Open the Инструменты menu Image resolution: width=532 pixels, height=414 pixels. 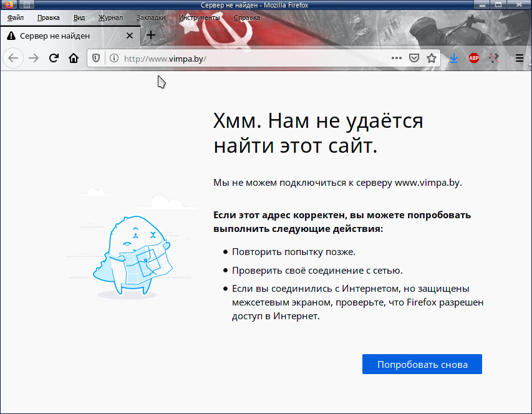pyautogui.click(x=200, y=17)
